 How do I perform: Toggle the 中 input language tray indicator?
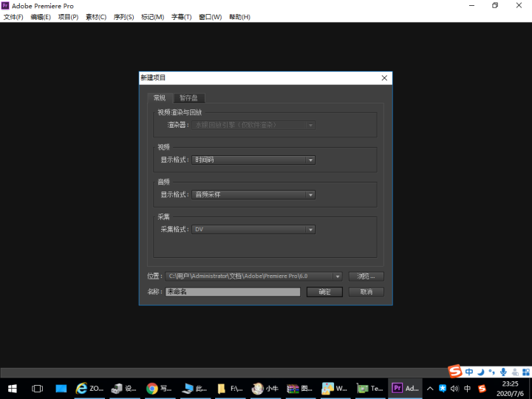tap(467, 389)
